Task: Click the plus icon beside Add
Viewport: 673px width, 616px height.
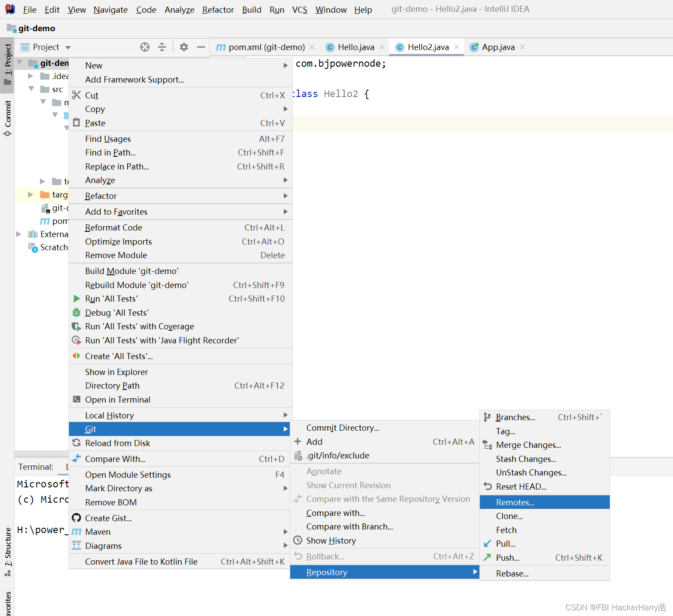Action: tap(298, 441)
